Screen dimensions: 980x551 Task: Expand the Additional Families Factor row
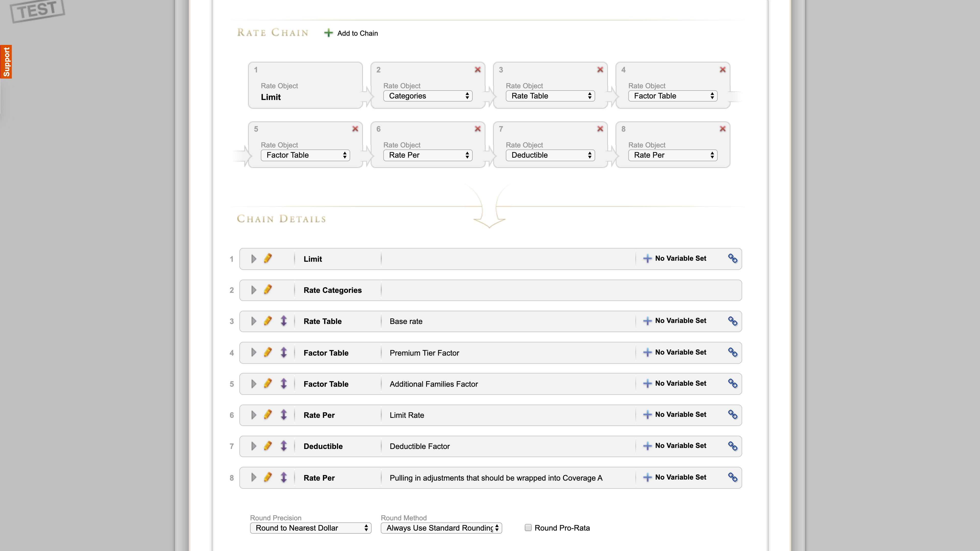point(254,384)
